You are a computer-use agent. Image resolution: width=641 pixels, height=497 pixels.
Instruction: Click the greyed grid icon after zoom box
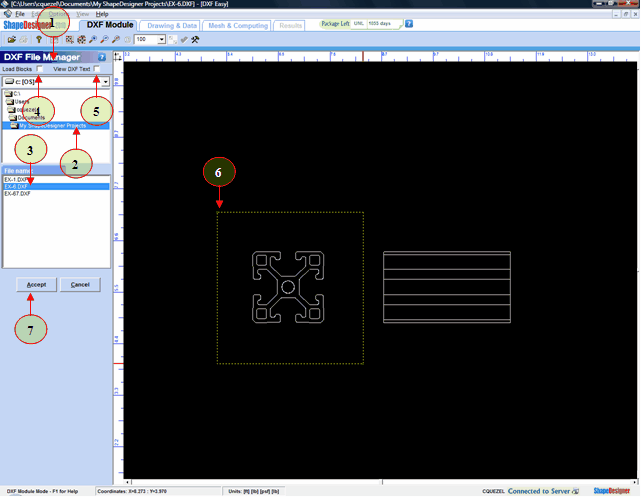pos(173,40)
